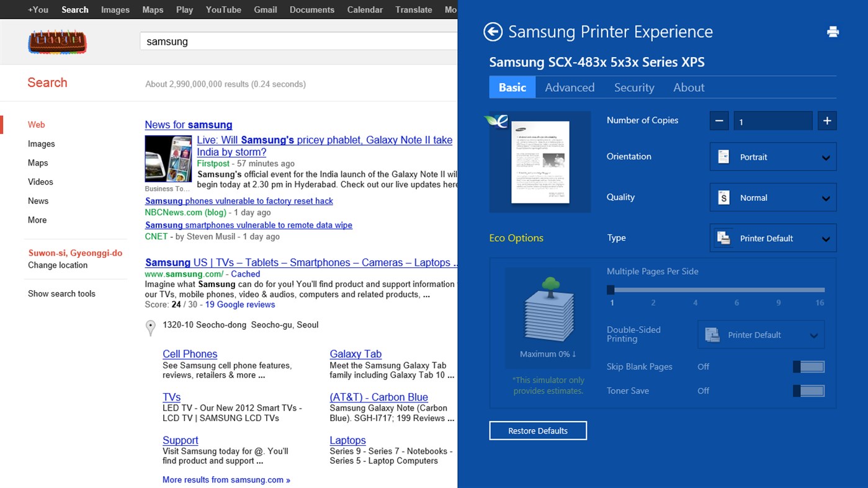Enable the Skip Blank Pages toggle
Viewport: 868px width, 488px height.
point(808,366)
